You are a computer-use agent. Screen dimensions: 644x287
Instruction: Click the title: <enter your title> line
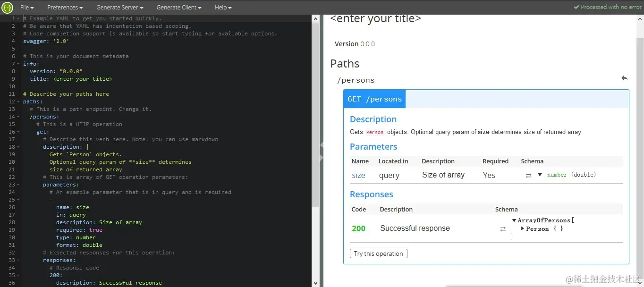[x=71, y=79]
